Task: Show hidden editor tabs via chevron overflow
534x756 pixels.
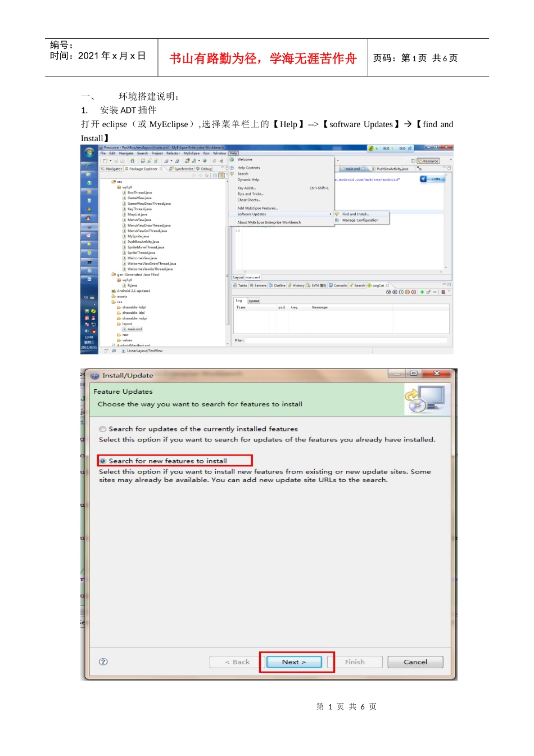Action: (x=419, y=168)
